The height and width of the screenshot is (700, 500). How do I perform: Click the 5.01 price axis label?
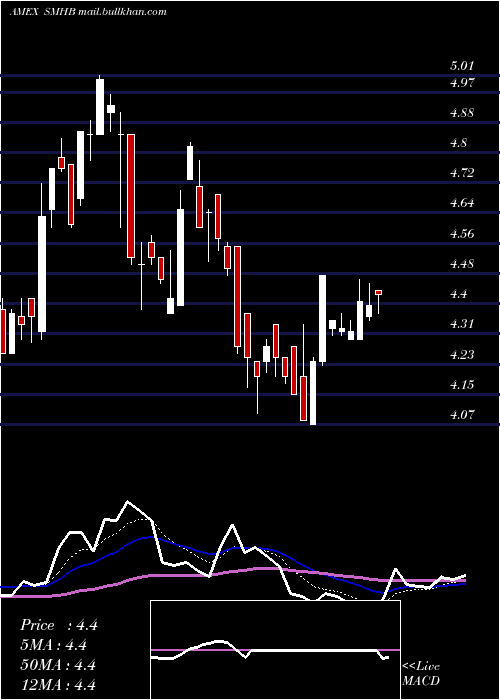point(461,67)
